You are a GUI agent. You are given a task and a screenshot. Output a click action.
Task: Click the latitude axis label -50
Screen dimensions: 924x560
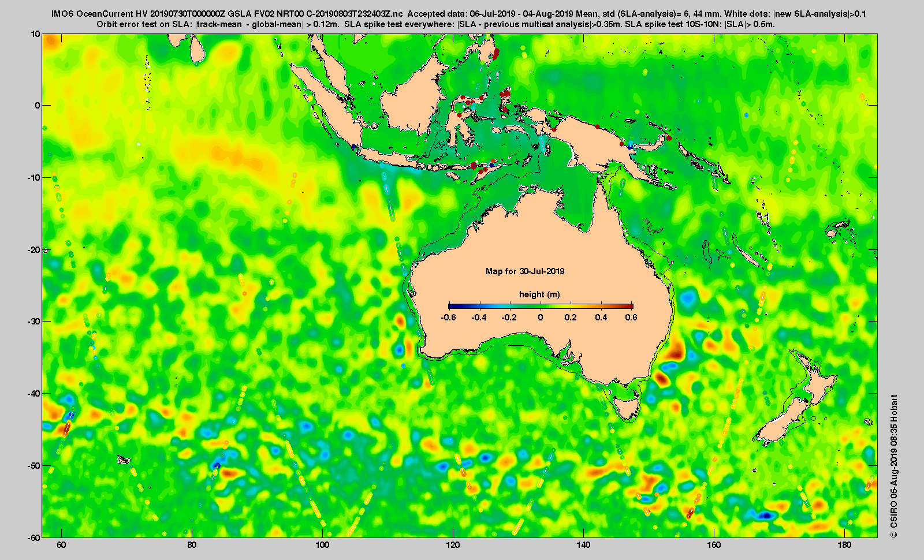(34, 466)
